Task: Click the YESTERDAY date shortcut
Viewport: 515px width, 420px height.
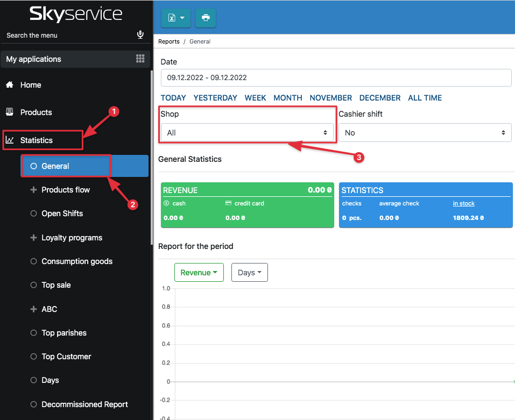Action: pyautogui.click(x=215, y=98)
